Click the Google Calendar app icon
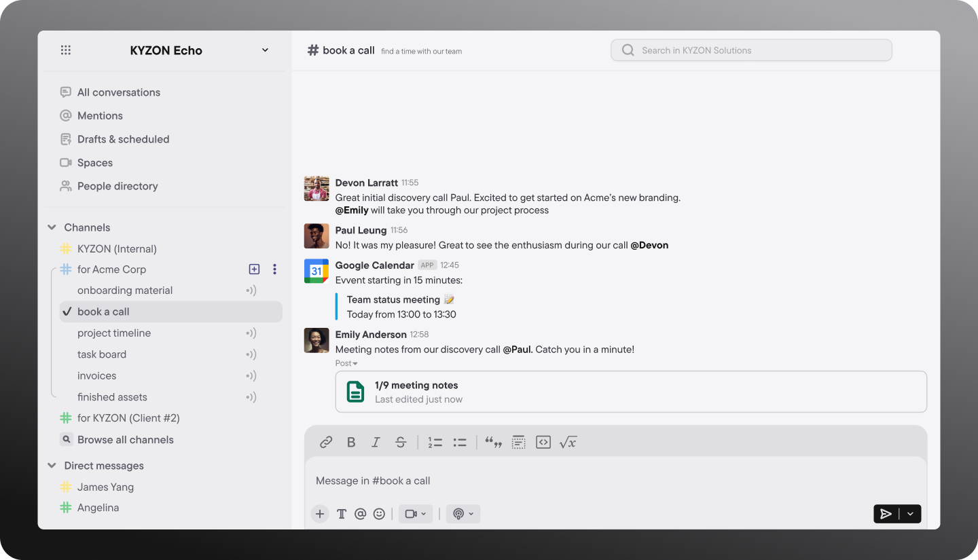The height and width of the screenshot is (560, 978). coord(316,271)
